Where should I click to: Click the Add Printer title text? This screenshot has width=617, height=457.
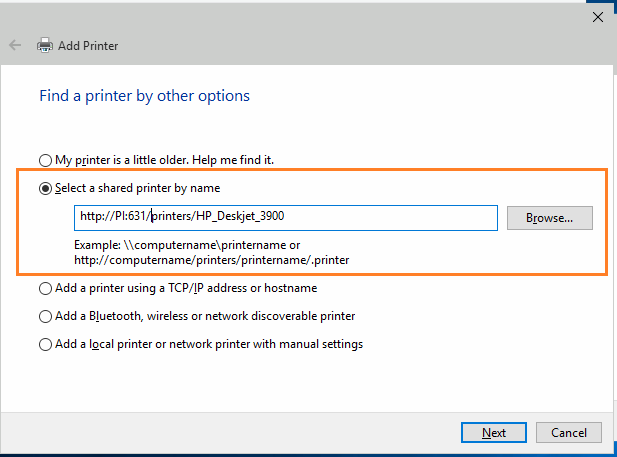pyautogui.click(x=88, y=46)
